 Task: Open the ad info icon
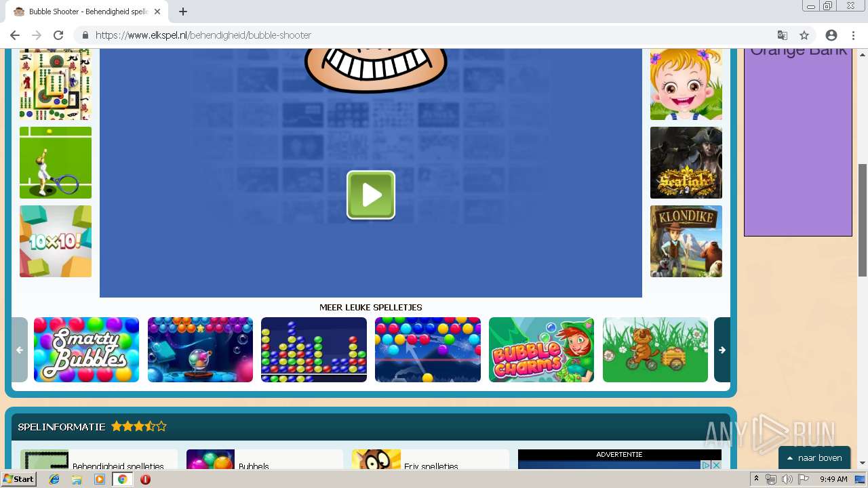[706, 466]
